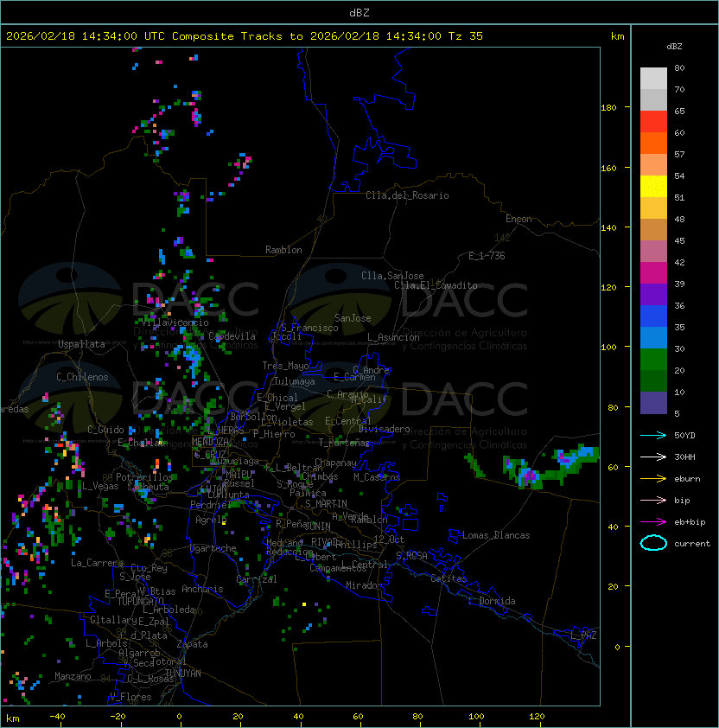Viewport: 719px width, 728px height.
Task: Click the Zapata label
Action: point(192,644)
